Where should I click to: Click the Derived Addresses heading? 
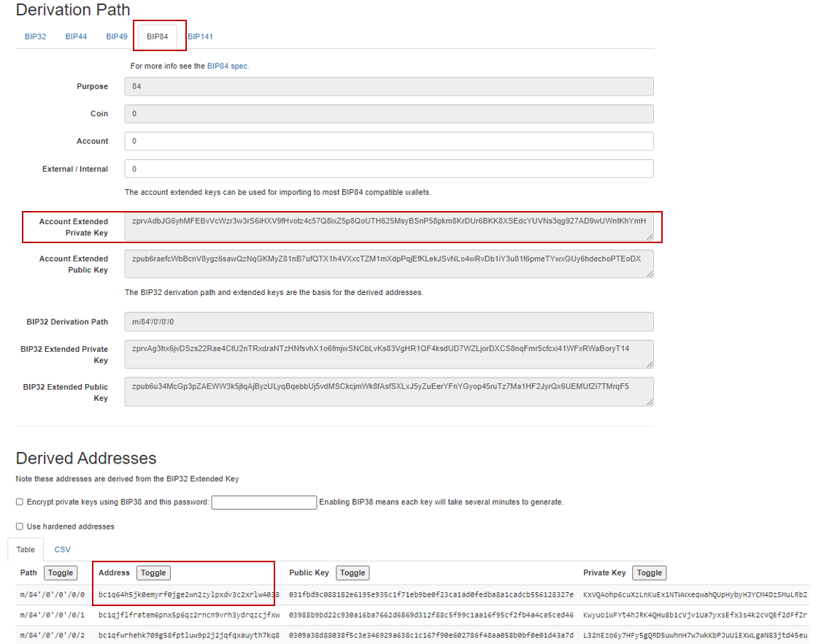click(86, 458)
